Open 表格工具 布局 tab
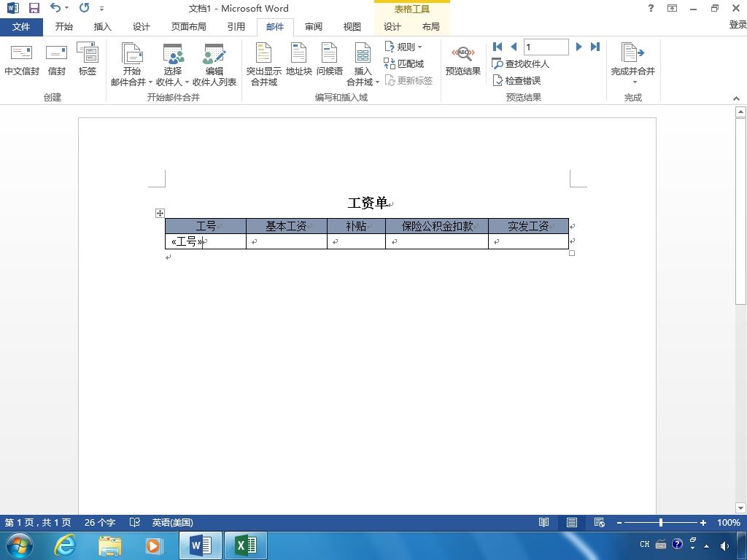The height and width of the screenshot is (560, 747). point(430,27)
